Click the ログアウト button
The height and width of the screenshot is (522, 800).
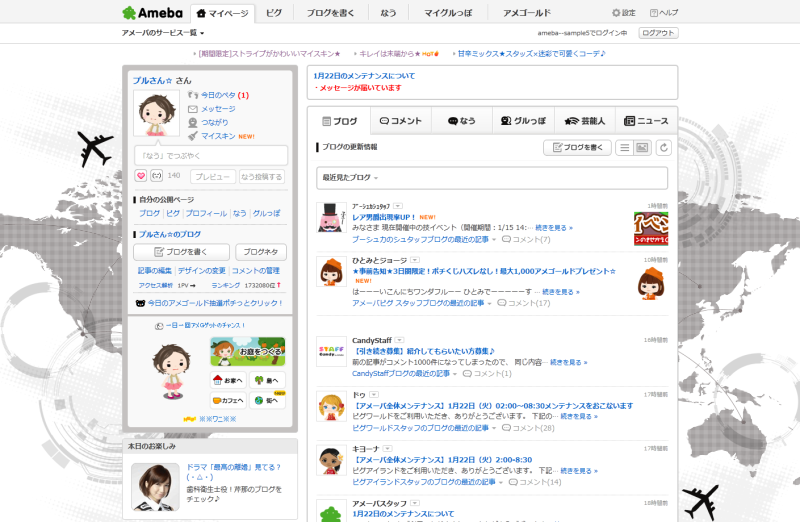point(658,33)
